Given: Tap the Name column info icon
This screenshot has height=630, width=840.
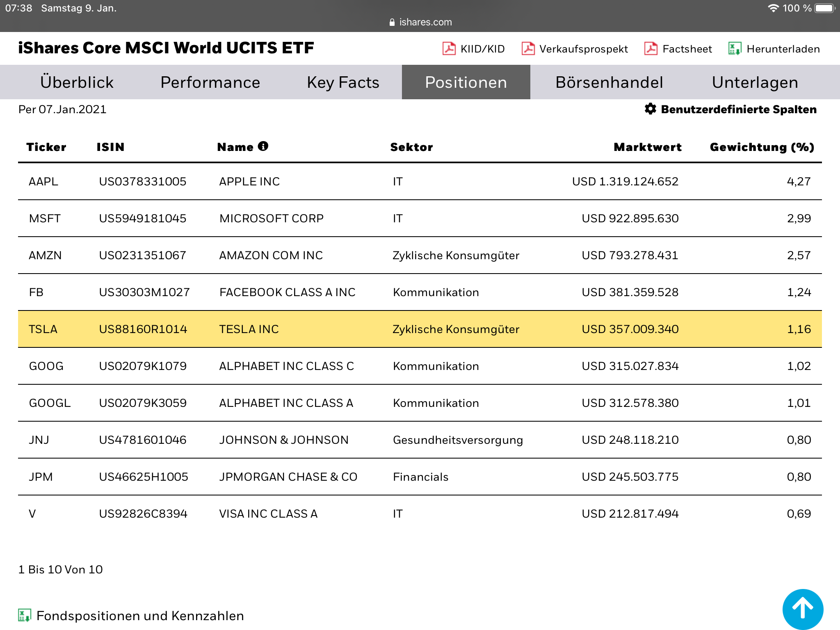Looking at the screenshot, I should (x=263, y=146).
